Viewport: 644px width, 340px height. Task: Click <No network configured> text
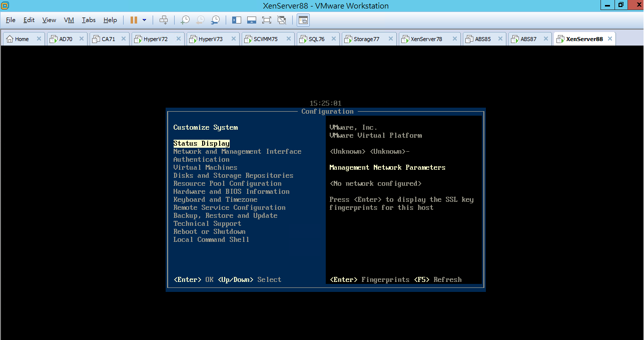(x=375, y=183)
